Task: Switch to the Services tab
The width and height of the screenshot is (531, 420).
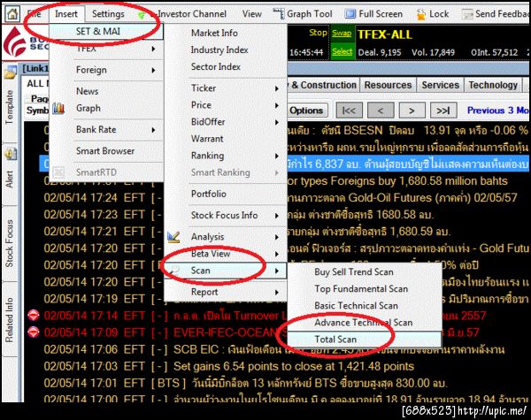Action: pyautogui.click(x=440, y=85)
